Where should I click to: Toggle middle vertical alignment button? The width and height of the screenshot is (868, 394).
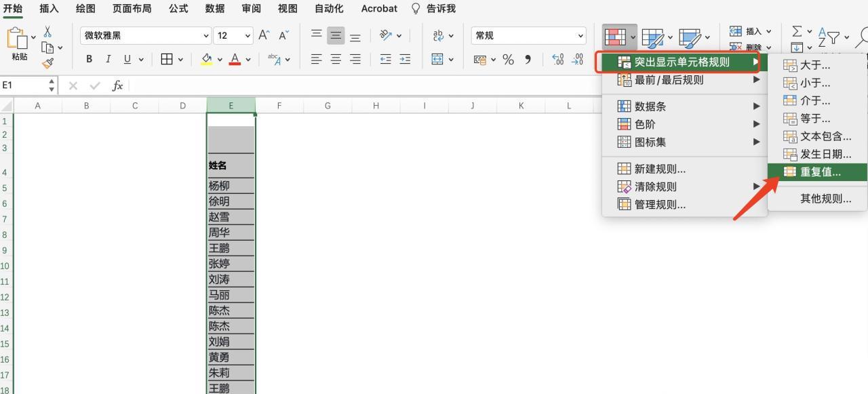click(x=335, y=35)
